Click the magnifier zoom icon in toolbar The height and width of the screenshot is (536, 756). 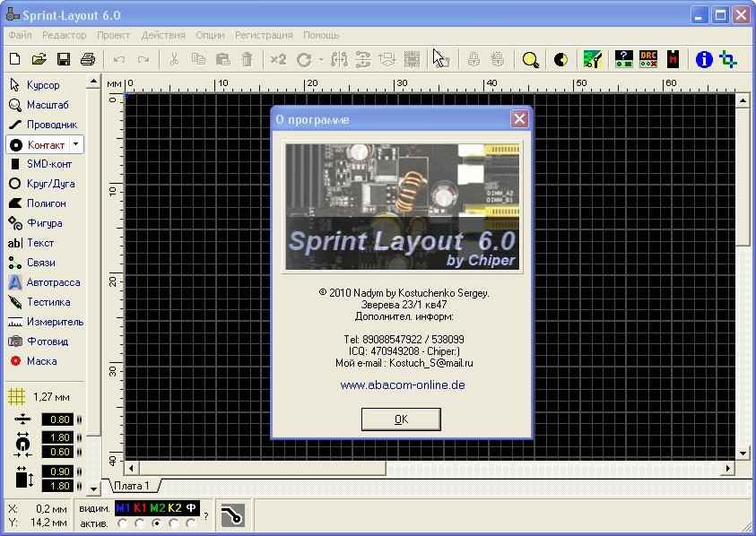pyautogui.click(x=531, y=59)
